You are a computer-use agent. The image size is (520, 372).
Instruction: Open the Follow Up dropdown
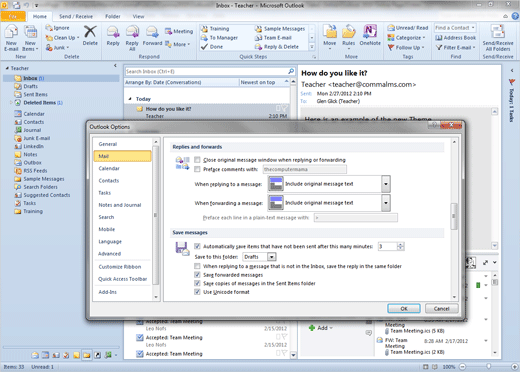[x=406, y=47]
